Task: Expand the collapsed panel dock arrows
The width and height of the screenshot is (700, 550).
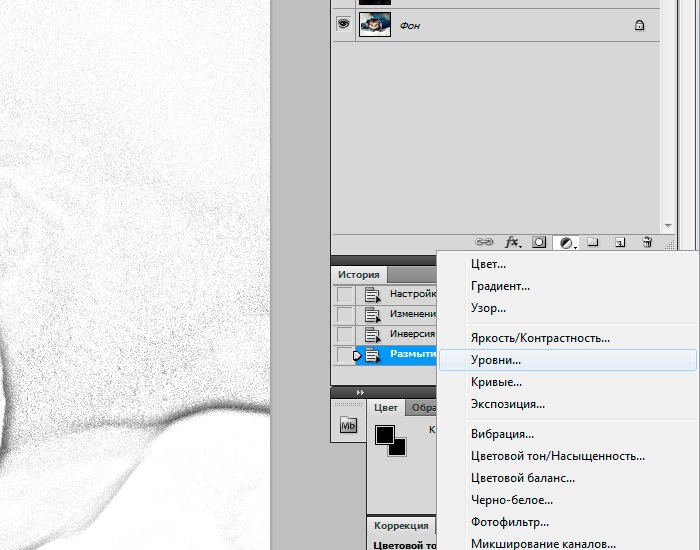Action: coord(360,392)
